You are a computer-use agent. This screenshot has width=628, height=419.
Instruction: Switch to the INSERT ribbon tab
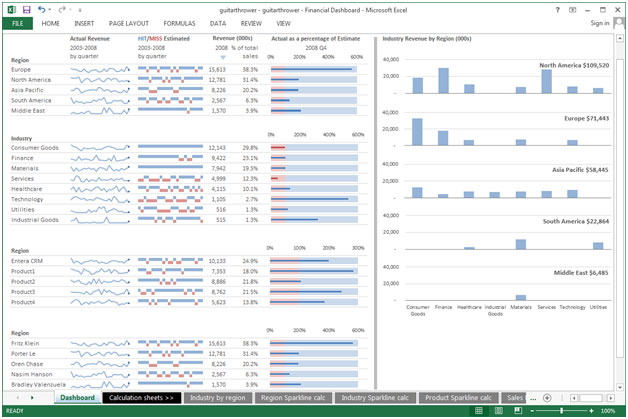pos(84,24)
